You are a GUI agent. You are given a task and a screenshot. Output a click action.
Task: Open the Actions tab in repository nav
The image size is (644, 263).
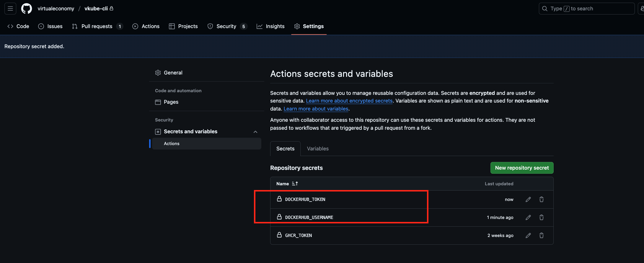[x=146, y=26]
